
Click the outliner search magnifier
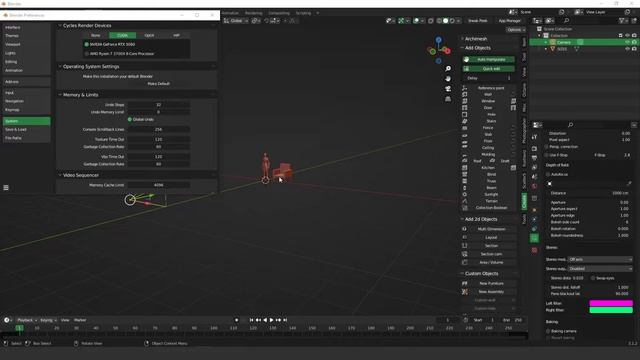566,20
